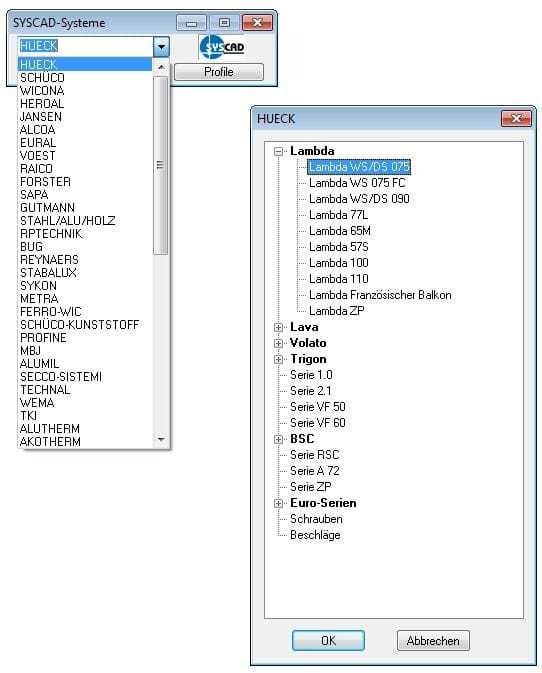Image resolution: width=542 pixels, height=673 pixels.
Task: Select Lambda WS 075 FC tree item
Action: pos(357,183)
